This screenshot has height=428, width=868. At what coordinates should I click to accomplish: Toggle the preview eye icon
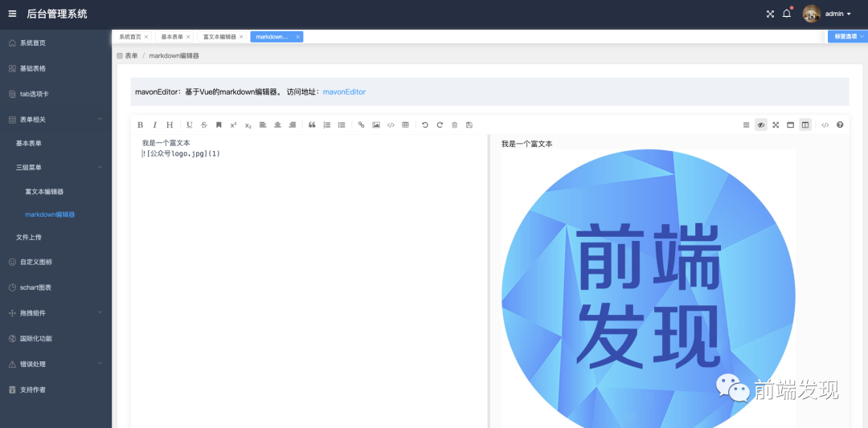tap(761, 125)
